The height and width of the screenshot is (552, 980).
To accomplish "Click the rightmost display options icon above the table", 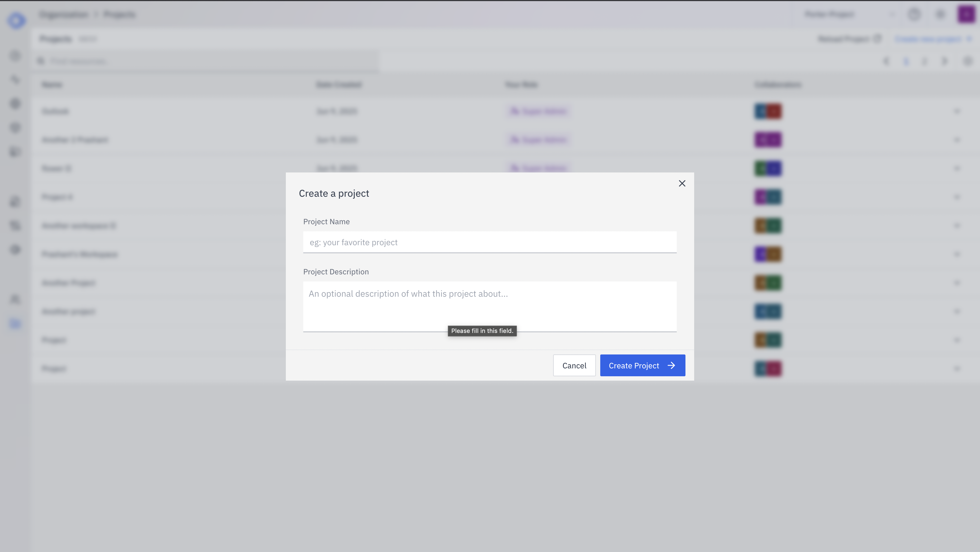I will point(968,61).
